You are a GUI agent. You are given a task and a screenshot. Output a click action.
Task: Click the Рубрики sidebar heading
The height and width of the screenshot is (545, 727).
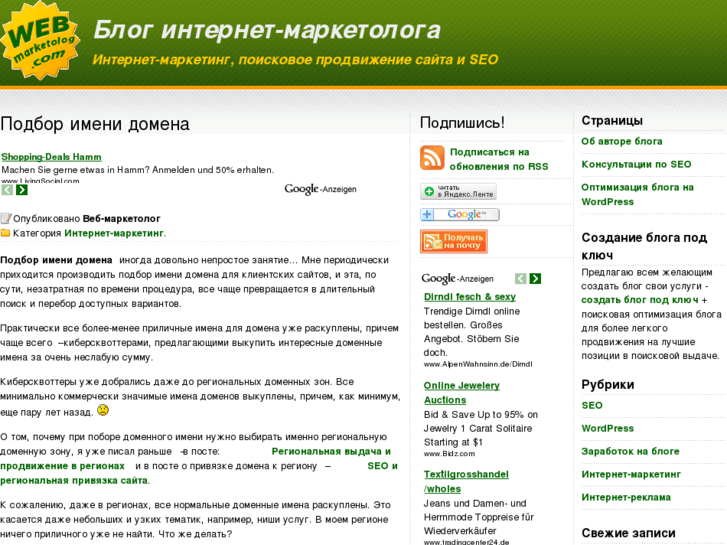click(608, 385)
